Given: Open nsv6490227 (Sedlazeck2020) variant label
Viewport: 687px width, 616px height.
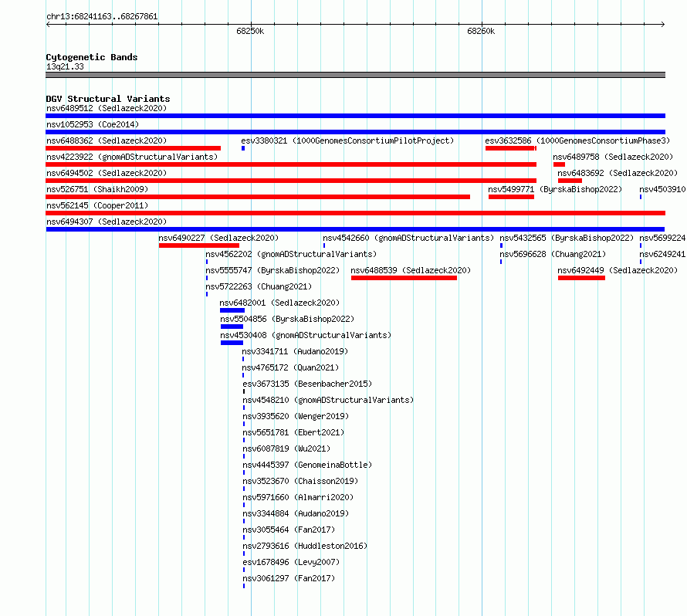Looking at the screenshot, I should (218, 238).
